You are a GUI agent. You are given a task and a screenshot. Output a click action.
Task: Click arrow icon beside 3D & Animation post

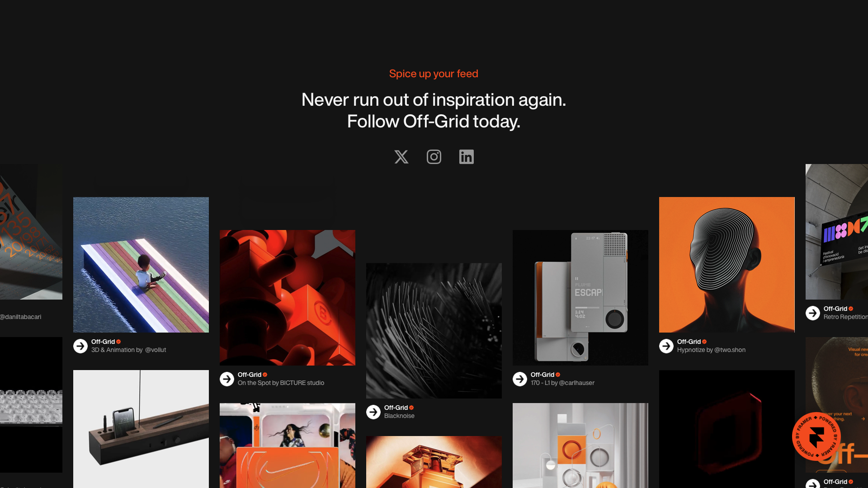click(x=80, y=346)
